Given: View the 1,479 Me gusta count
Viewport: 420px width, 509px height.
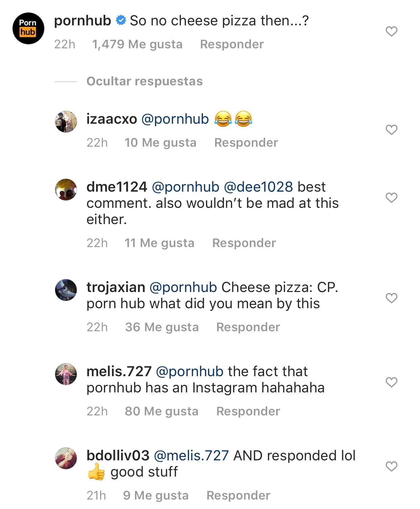Looking at the screenshot, I should 137,44.
